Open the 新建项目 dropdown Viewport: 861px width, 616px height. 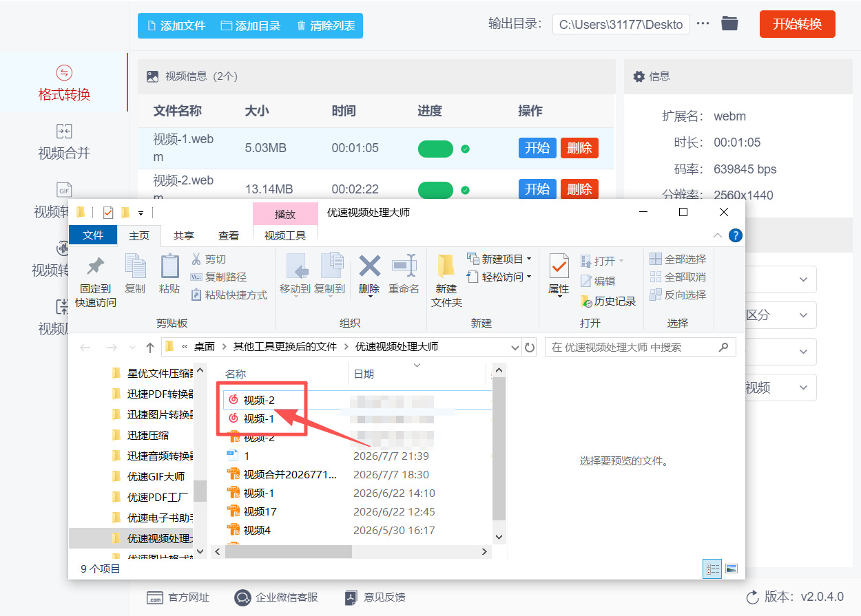[499, 259]
